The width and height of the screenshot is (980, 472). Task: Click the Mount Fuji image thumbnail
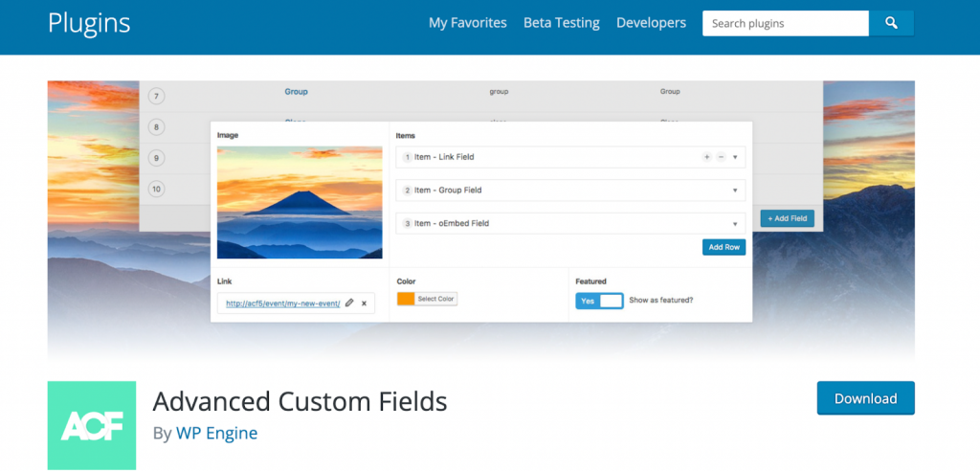pos(300,203)
